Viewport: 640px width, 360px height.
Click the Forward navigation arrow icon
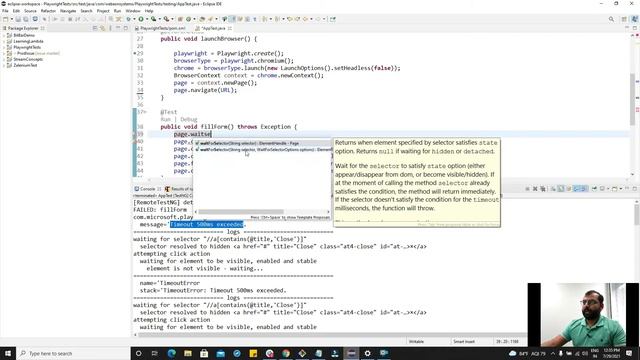318,19
